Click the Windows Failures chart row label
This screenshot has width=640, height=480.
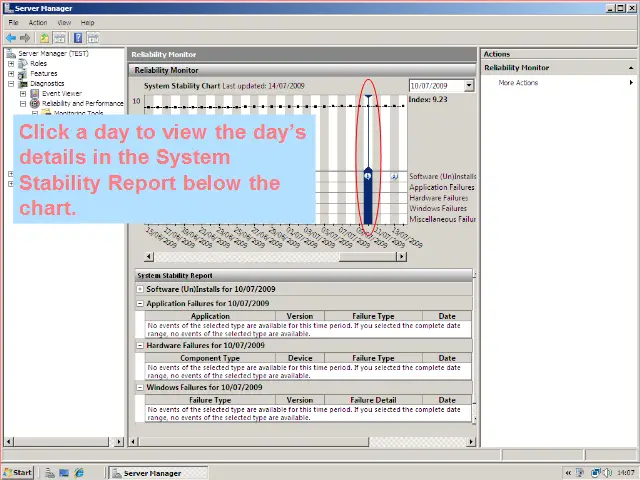(438, 208)
